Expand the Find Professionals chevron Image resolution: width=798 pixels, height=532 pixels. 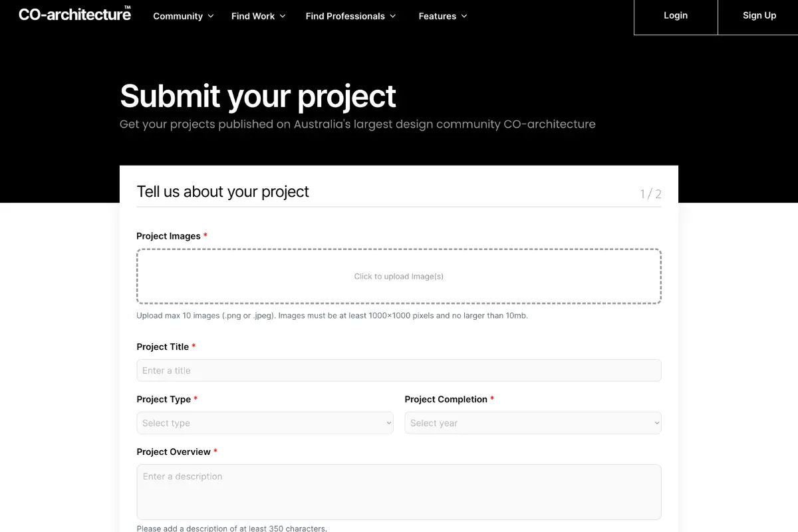click(393, 16)
